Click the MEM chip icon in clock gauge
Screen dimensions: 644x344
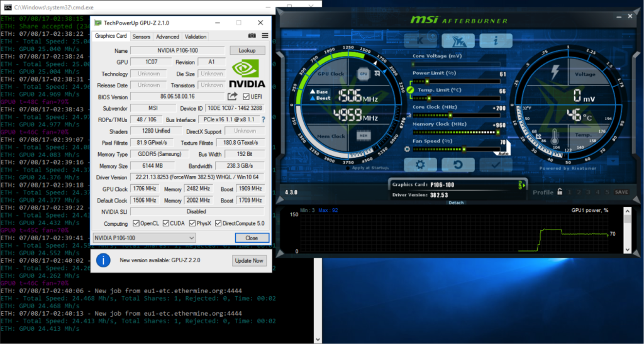363,135
